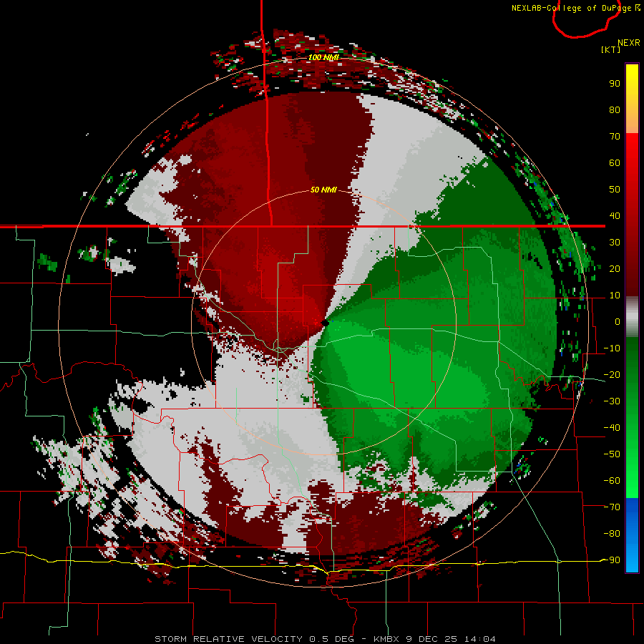
Task: Click the 90 value on velocity scale
Action: click(x=615, y=84)
